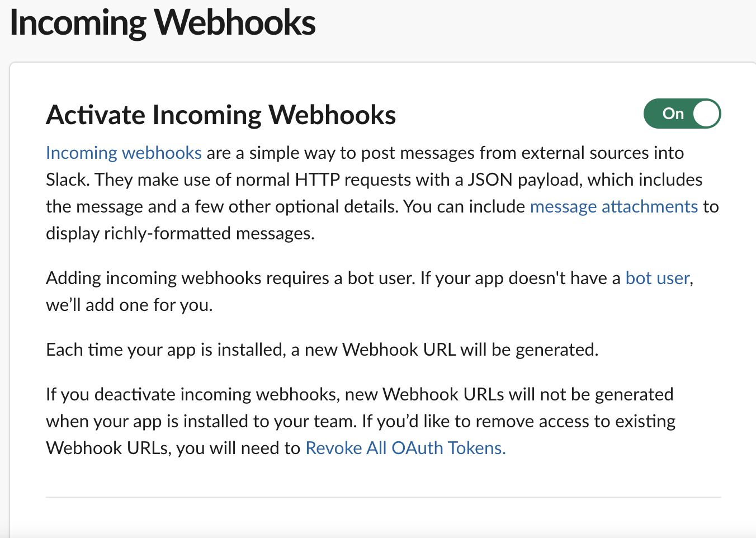Click Revoke All OAuth Tokens link
This screenshot has height=538, width=756.
[x=405, y=448]
